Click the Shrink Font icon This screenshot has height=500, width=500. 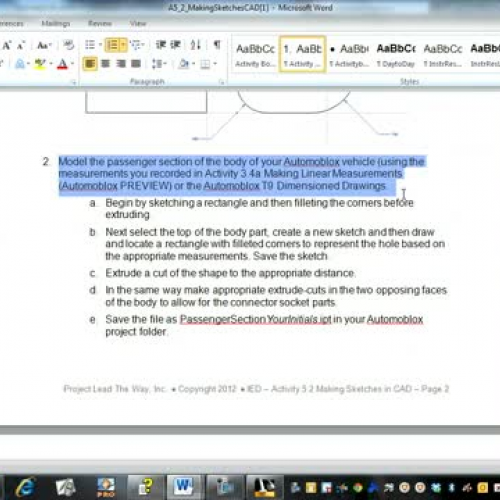point(21,45)
